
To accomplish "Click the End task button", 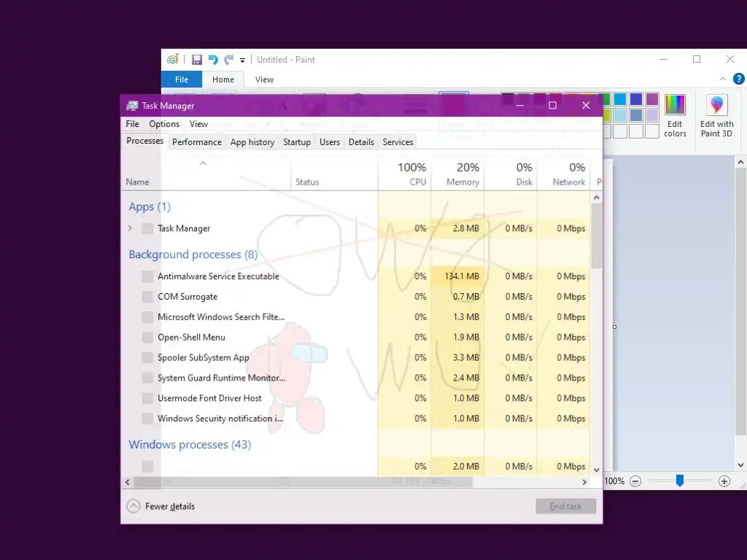I will [565, 506].
